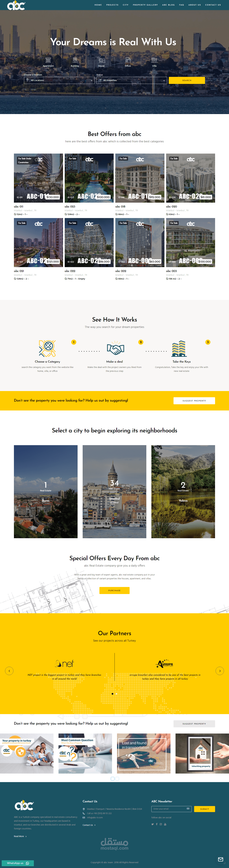Open the All Properties status dropdown
229x868 pixels.
132,80
